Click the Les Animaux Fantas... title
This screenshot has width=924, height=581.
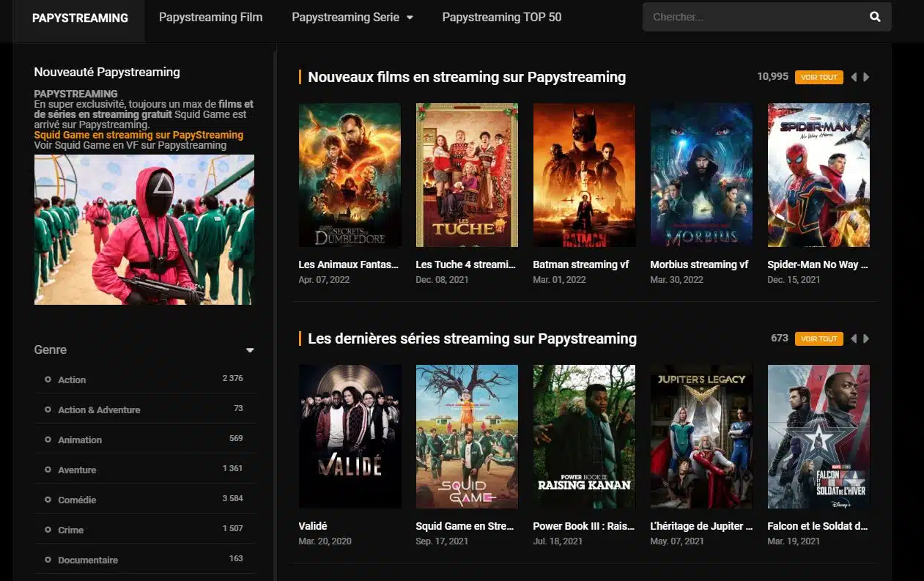[x=349, y=264]
